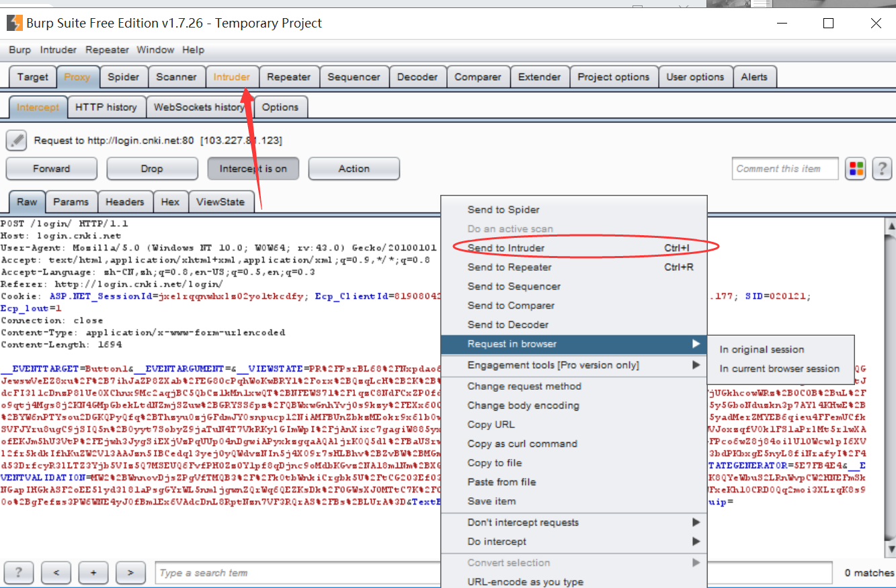Screen dimensions: 896x588
Task: Expand the Request in browser submenu
Action: click(x=574, y=343)
